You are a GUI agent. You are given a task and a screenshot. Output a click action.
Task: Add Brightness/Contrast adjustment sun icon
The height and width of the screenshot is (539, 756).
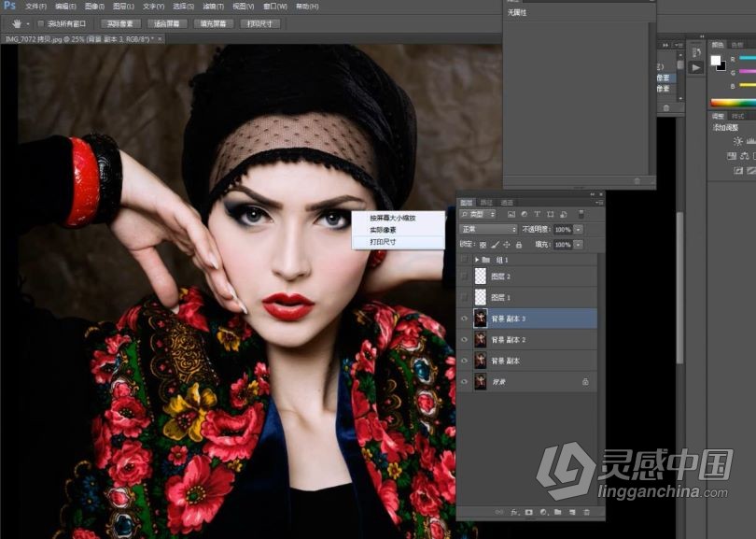(737, 141)
